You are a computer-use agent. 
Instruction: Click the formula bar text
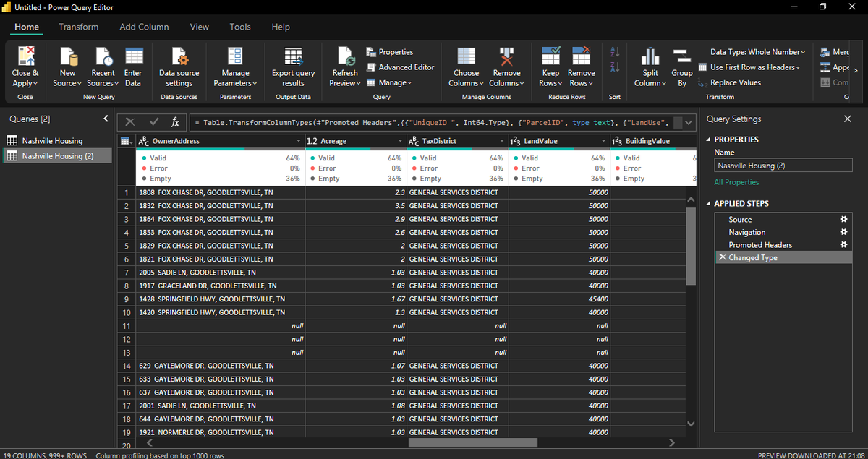point(430,122)
